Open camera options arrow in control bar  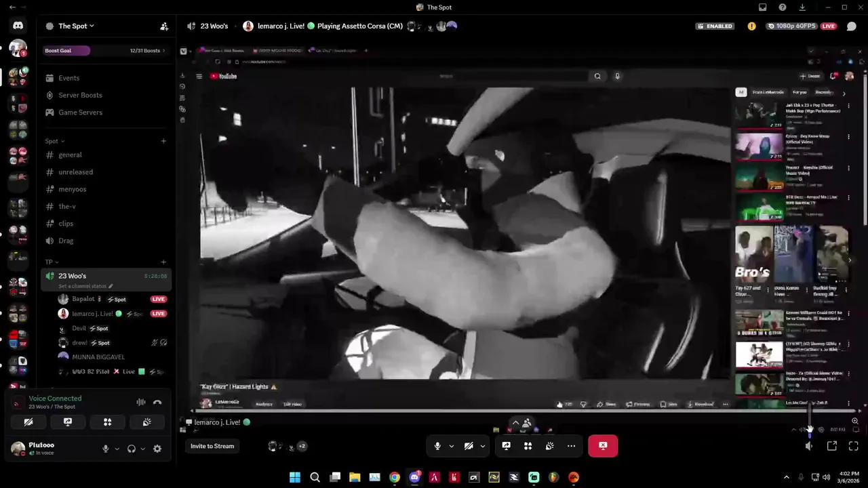[x=482, y=446]
